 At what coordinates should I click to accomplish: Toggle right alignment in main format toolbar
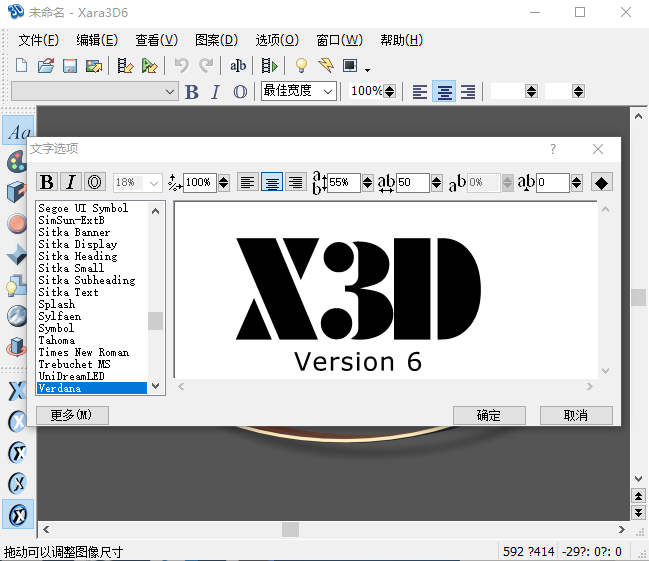468,91
